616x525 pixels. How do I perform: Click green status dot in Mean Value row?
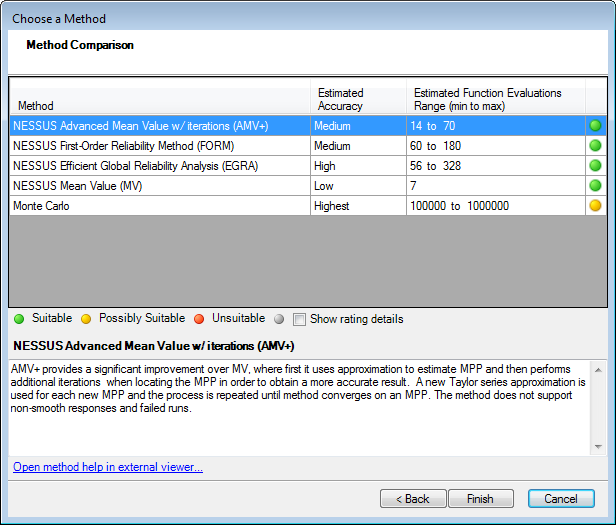coord(595,186)
